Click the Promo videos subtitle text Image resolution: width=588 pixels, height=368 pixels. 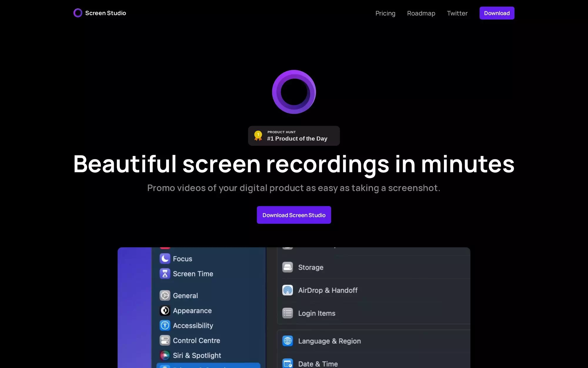[x=294, y=188]
